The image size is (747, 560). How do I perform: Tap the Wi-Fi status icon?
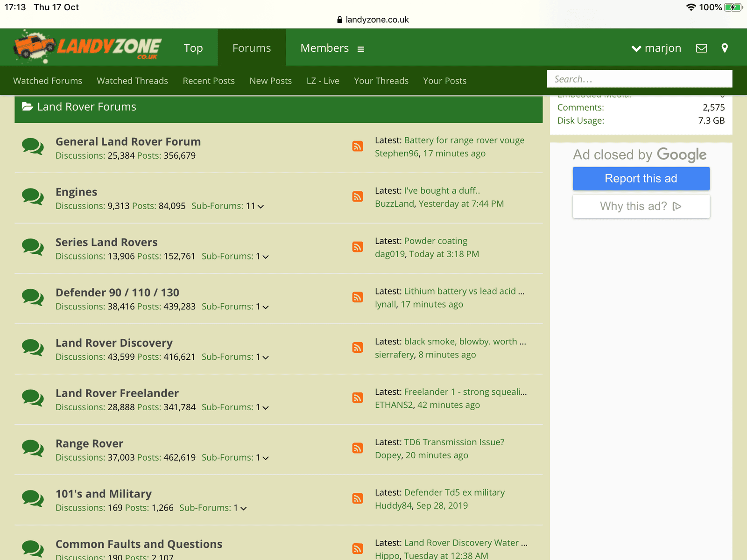click(691, 7)
